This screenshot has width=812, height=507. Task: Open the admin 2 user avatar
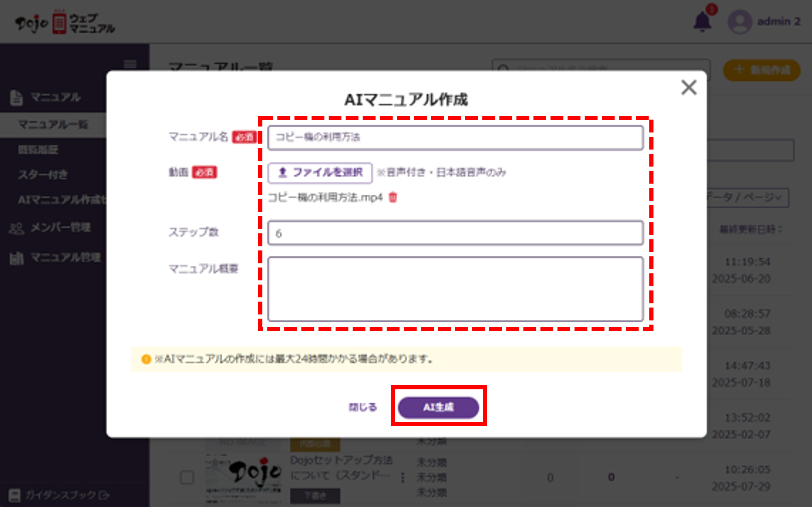[740, 22]
